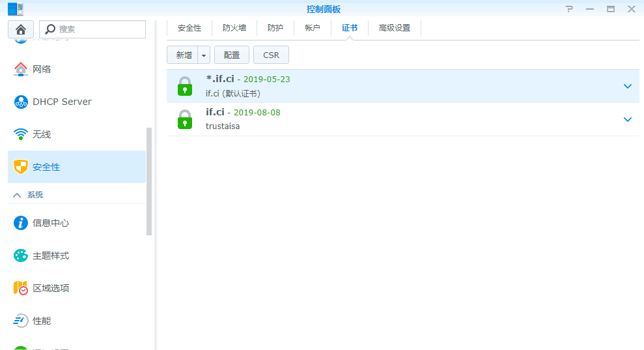
Task: Open Performance (性能) icon
Action: tap(21, 321)
